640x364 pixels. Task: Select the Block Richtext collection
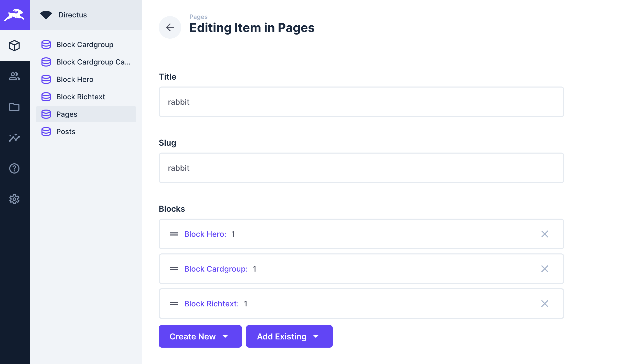pyautogui.click(x=80, y=97)
